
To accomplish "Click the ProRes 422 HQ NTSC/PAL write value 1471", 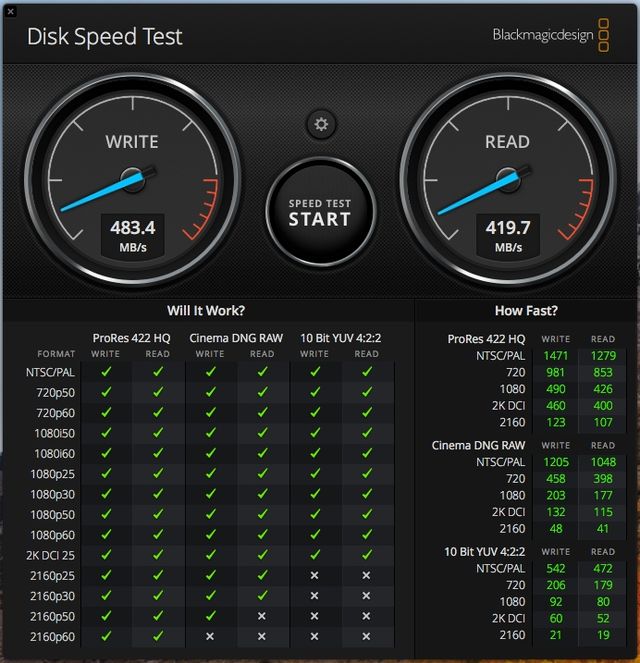I will tap(554, 356).
